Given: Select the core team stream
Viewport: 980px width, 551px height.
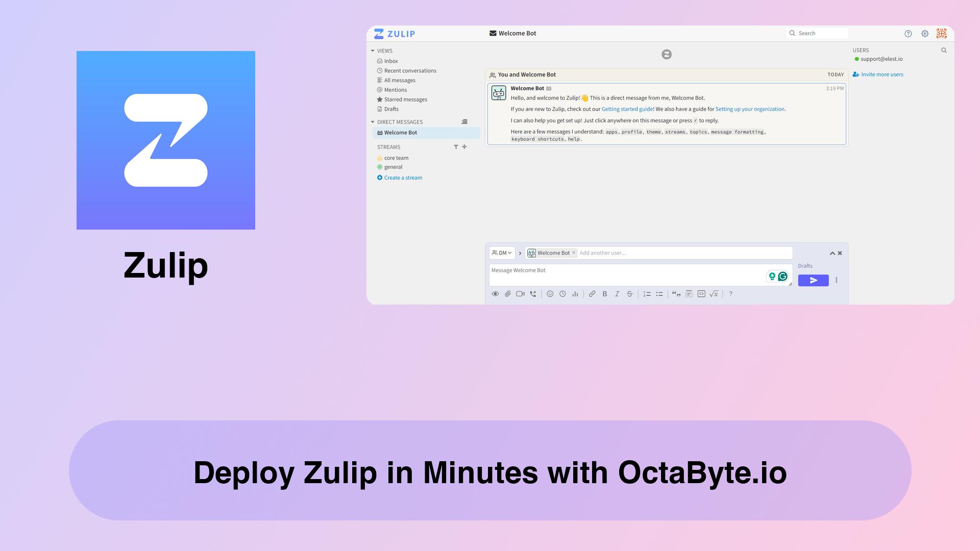Looking at the screenshot, I should pyautogui.click(x=396, y=158).
